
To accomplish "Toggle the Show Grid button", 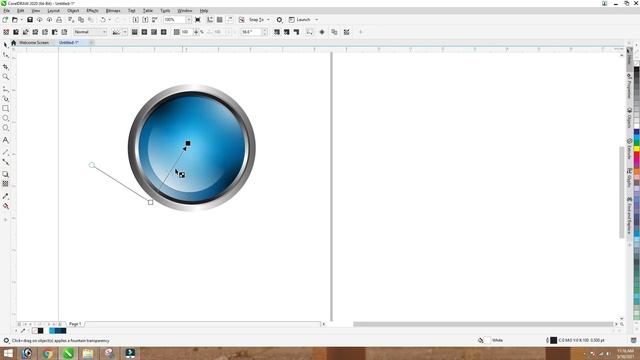I will (x=220, y=20).
